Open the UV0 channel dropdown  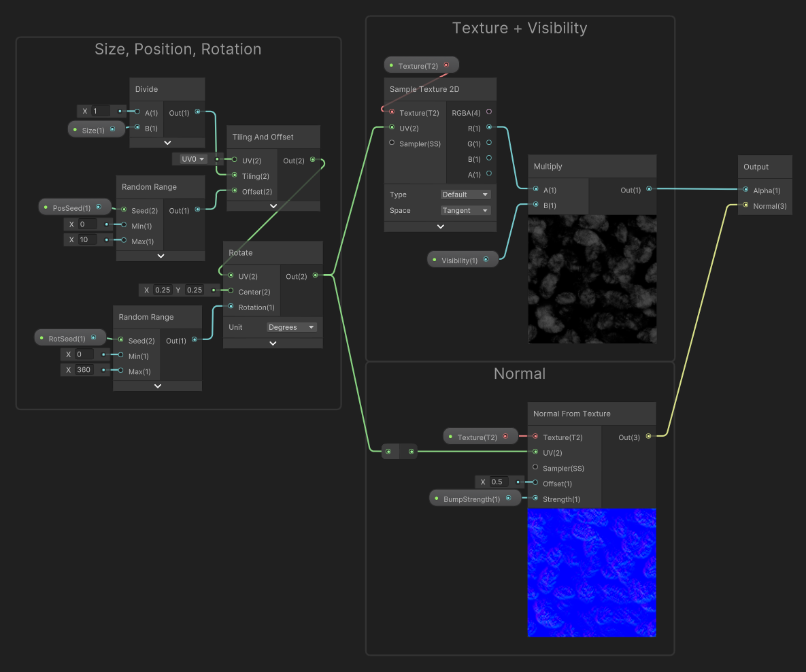tap(193, 159)
